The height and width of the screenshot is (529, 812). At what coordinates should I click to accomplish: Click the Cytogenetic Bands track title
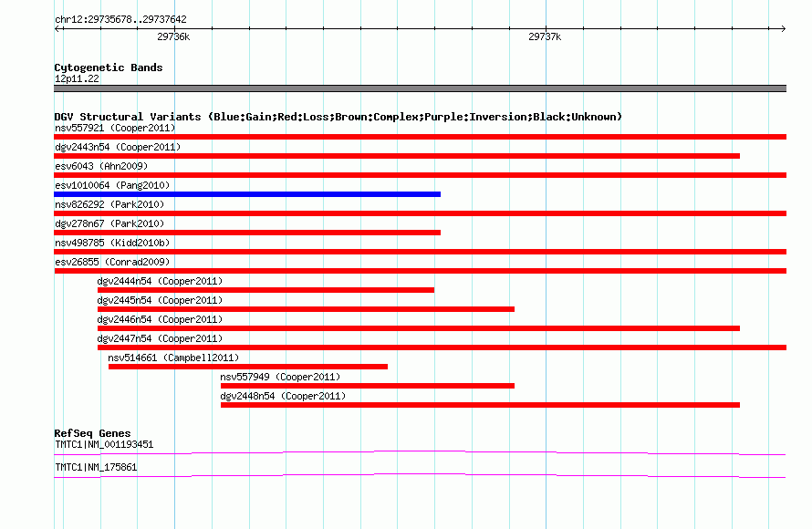click(109, 67)
